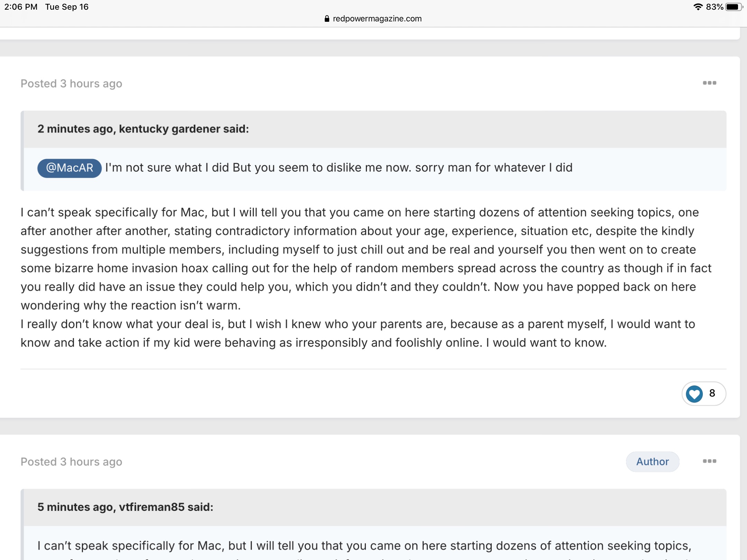Click the blue heart reaction icon
747x560 pixels.
[x=694, y=393]
